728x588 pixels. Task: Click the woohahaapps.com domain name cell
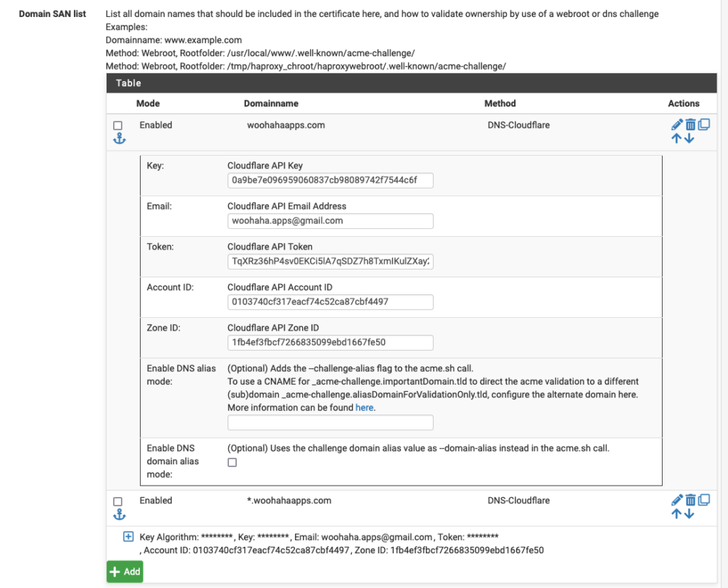pos(286,125)
